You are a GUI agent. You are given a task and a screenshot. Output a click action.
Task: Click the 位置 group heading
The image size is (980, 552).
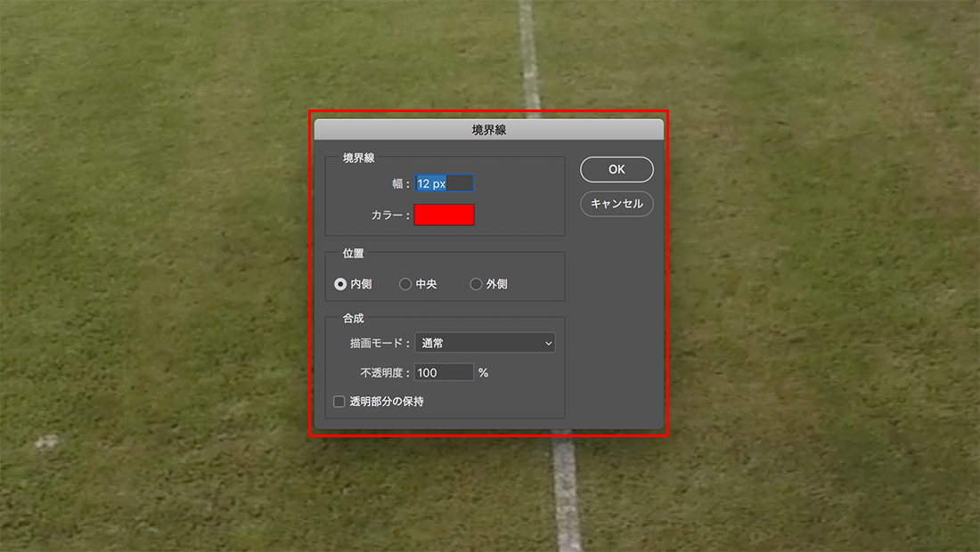coord(353,254)
